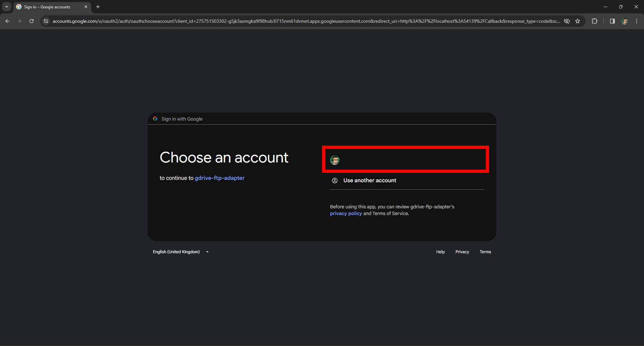Minimize the Chrome window
Viewport: 644px width, 346px height.
pos(605,7)
